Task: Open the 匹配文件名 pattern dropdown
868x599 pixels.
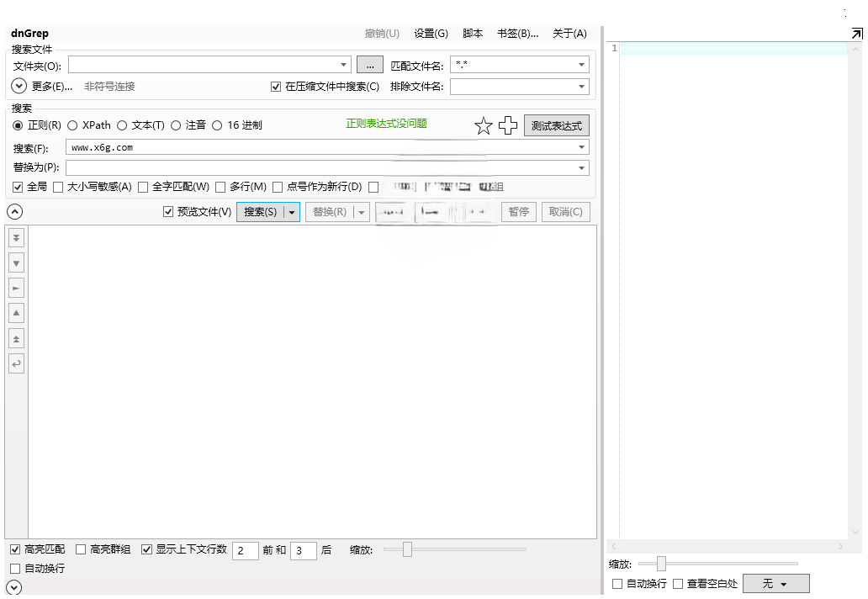Action: pyautogui.click(x=581, y=65)
